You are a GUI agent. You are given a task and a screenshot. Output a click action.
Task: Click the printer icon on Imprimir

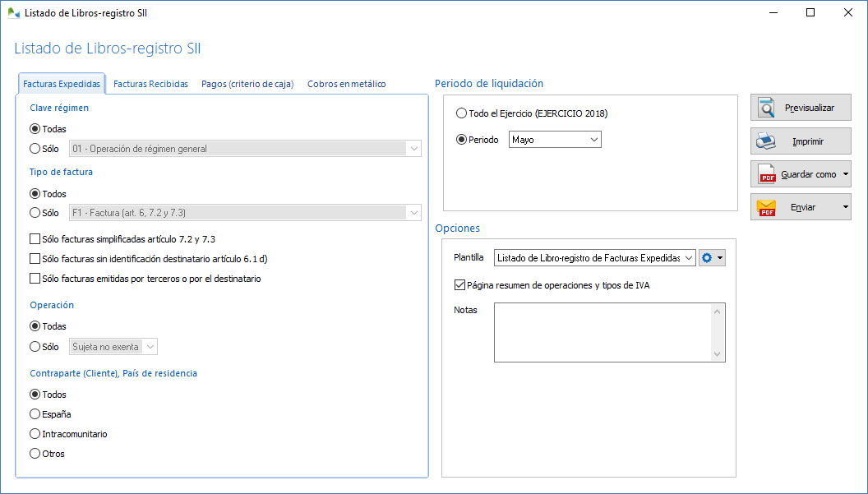click(x=767, y=141)
